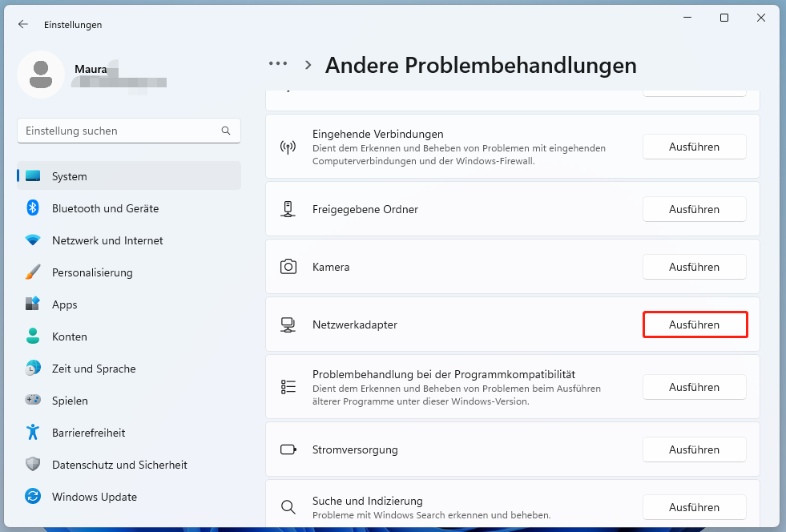Screen dimensions: 786x532
Task: Click Ausführen for Netzwerkadapter
Action: (x=695, y=324)
